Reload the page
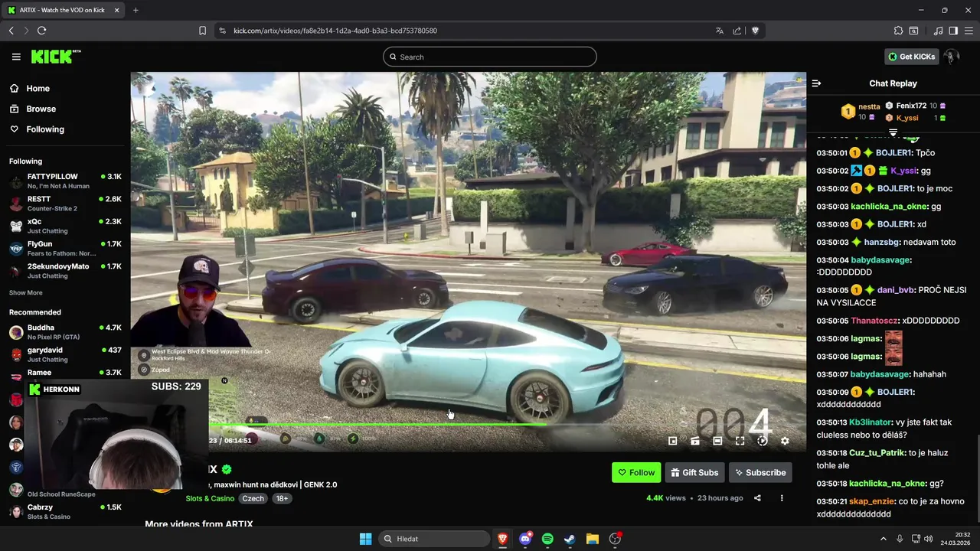This screenshot has height=551, width=980. 41,31
